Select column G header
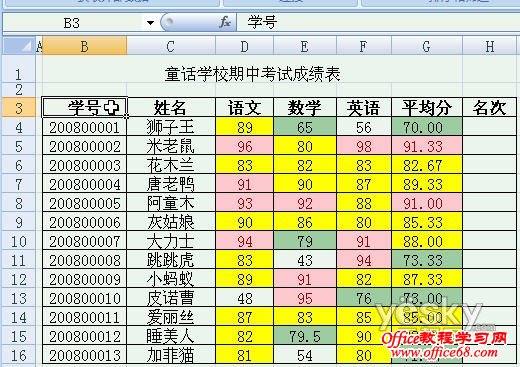The image size is (520, 367). 427,46
